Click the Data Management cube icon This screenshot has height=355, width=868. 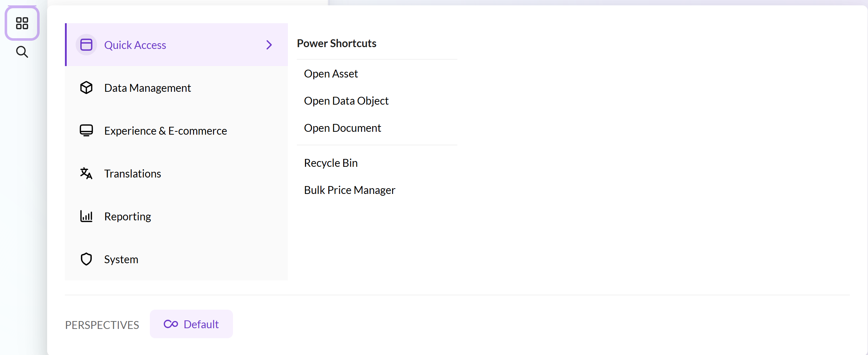tap(86, 88)
